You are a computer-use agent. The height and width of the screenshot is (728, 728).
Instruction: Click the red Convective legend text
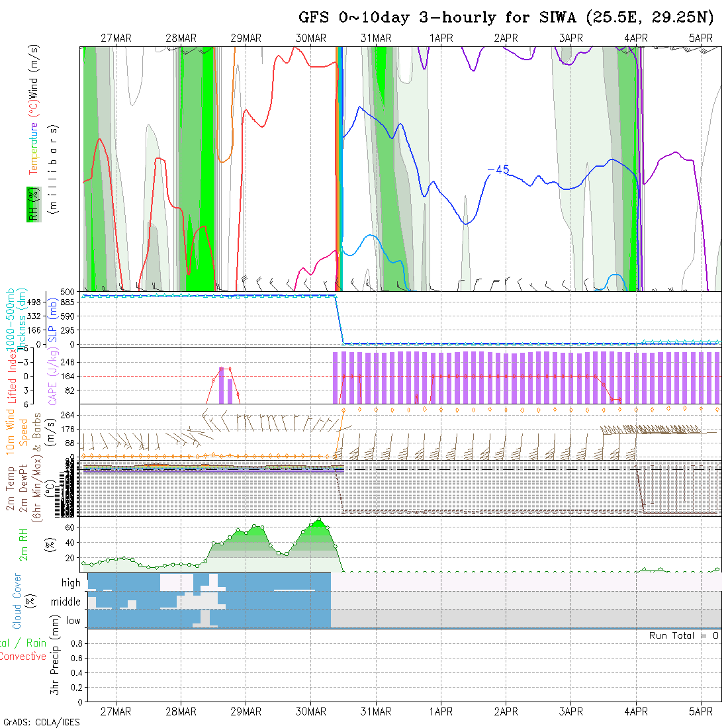pos(23,657)
